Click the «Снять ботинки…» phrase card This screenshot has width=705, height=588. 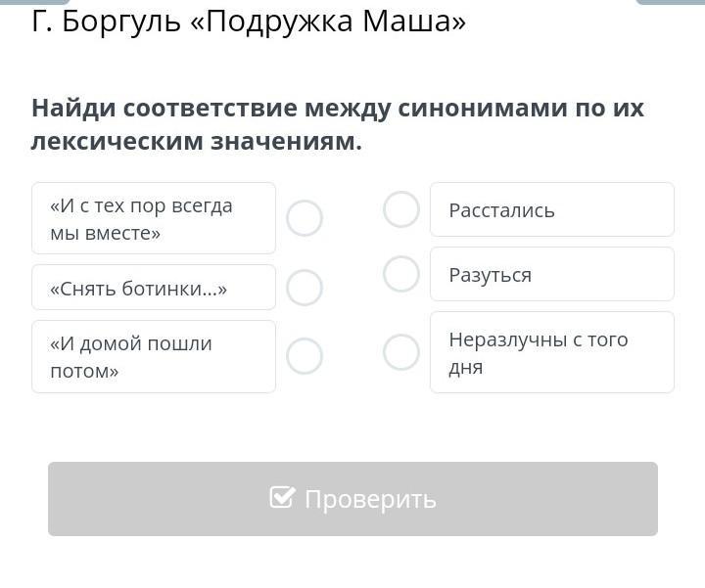(x=154, y=288)
